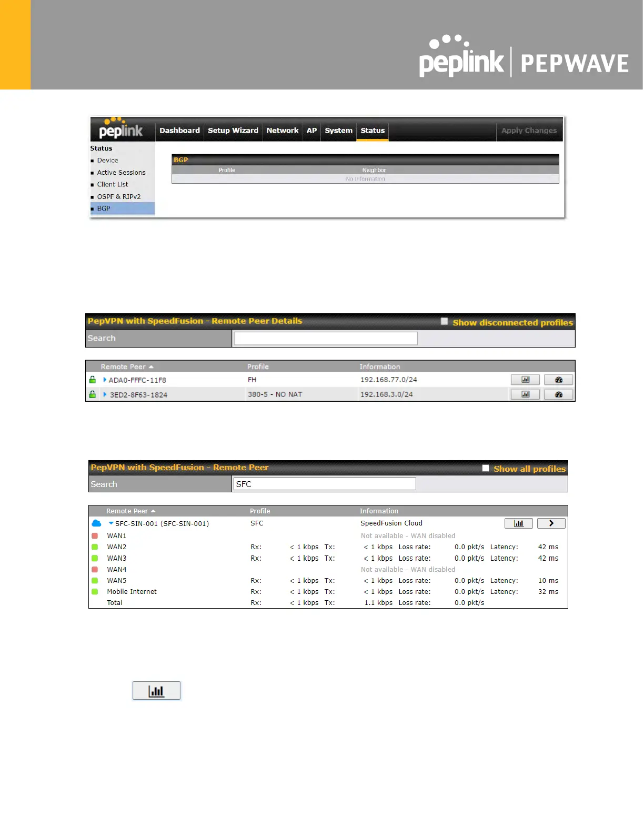The height and width of the screenshot is (834, 644).
Task: Open chart for 3ED2-8F63-1824 peer
Action: 525,394
